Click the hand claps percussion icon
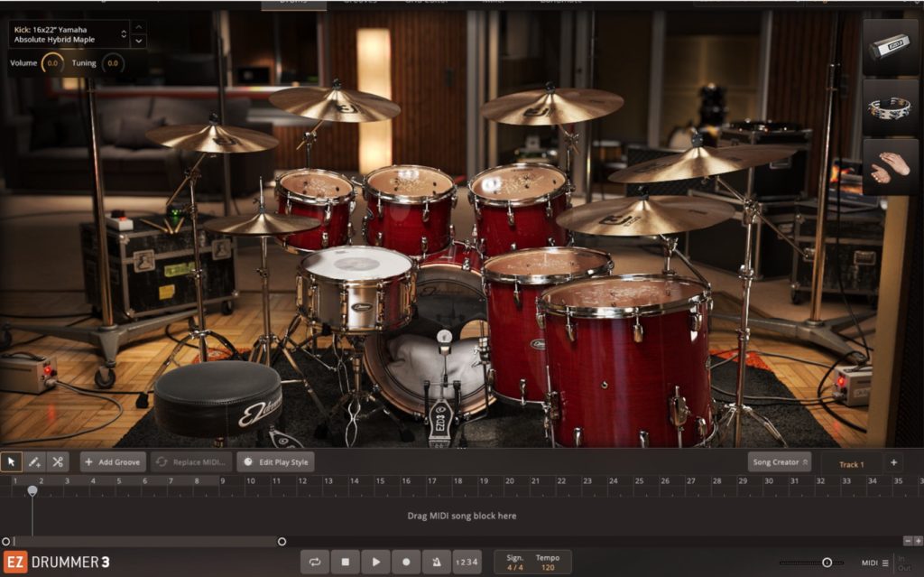This screenshot has width=924, height=577. point(890,166)
